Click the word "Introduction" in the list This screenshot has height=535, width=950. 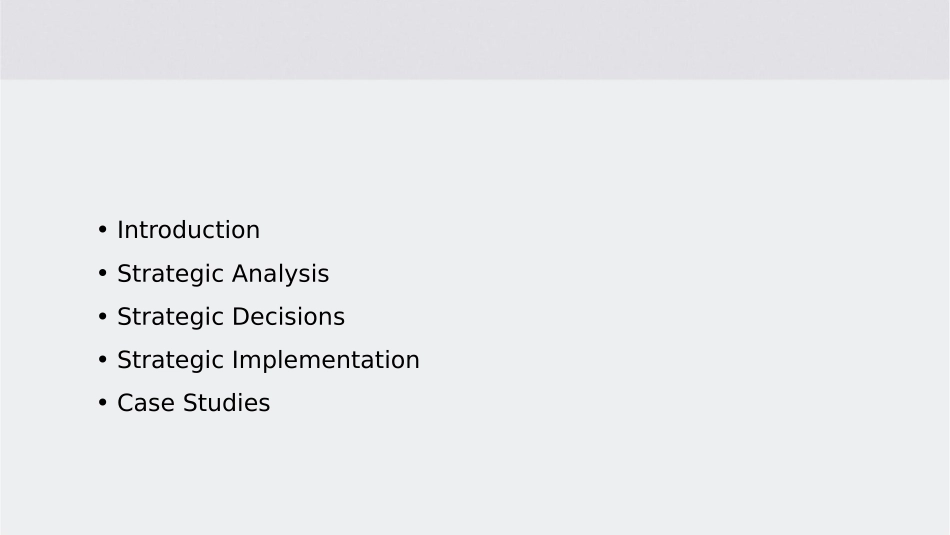coord(188,230)
